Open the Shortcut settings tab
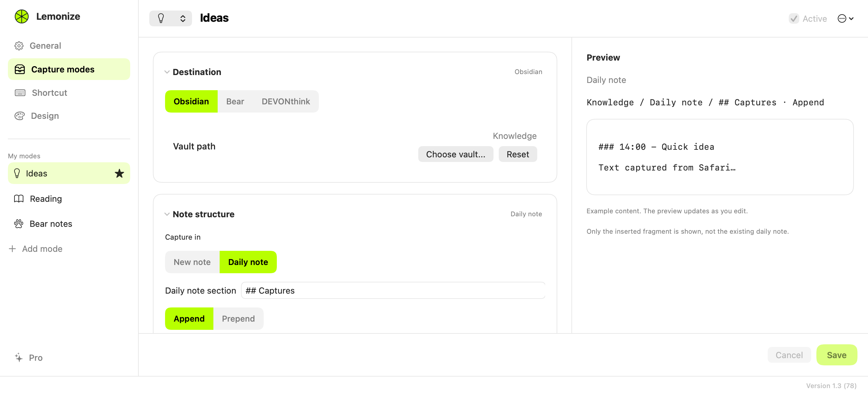 pyautogui.click(x=69, y=93)
